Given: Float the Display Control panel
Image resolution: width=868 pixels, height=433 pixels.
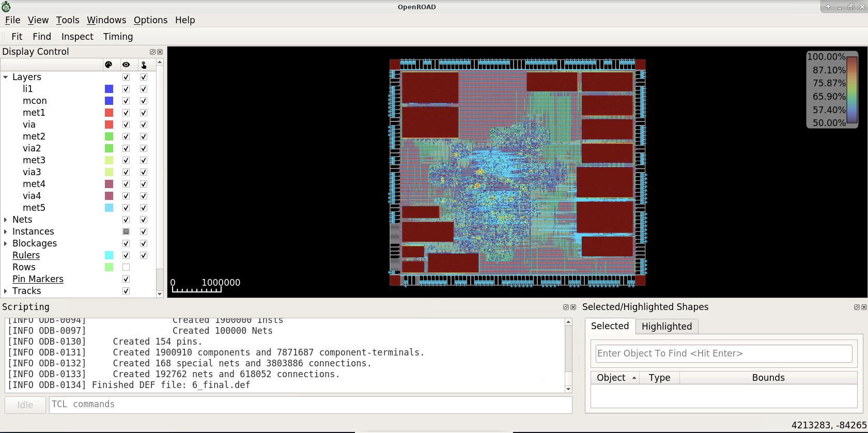Looking at the screenshot, I should click(152, 52).
